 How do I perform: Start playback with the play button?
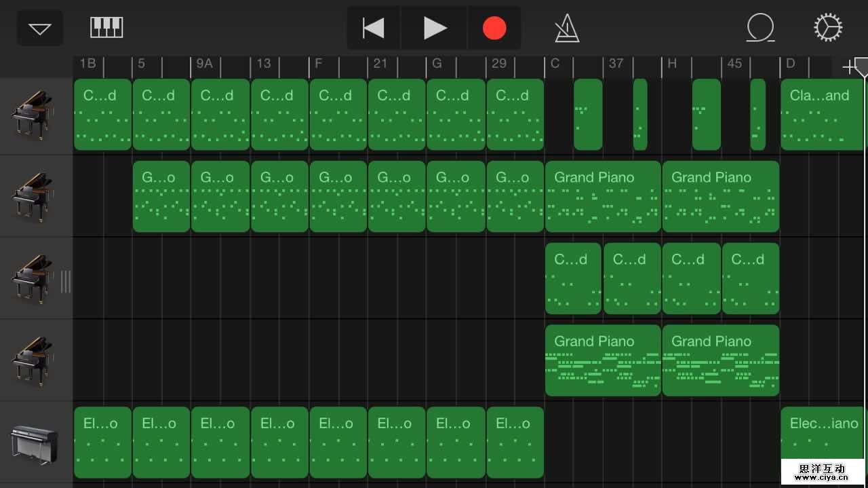(x=435, y=29)
